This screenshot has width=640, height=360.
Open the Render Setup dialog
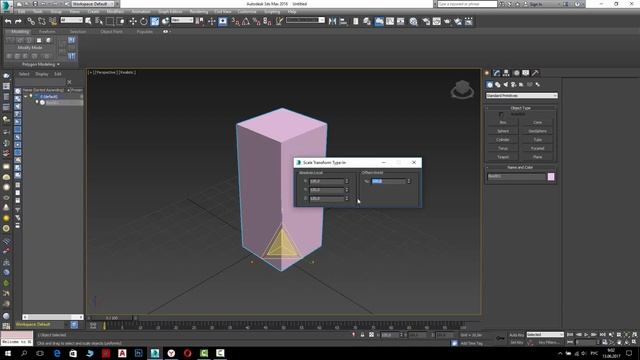[426, 21]
